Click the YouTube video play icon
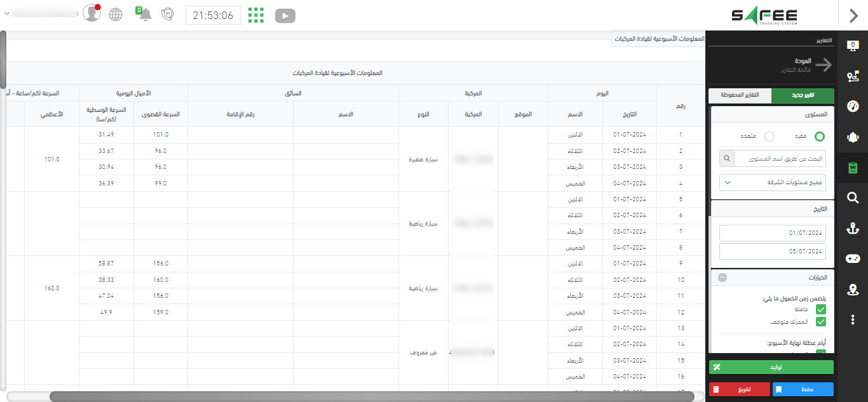 click(x=285, y=15)
